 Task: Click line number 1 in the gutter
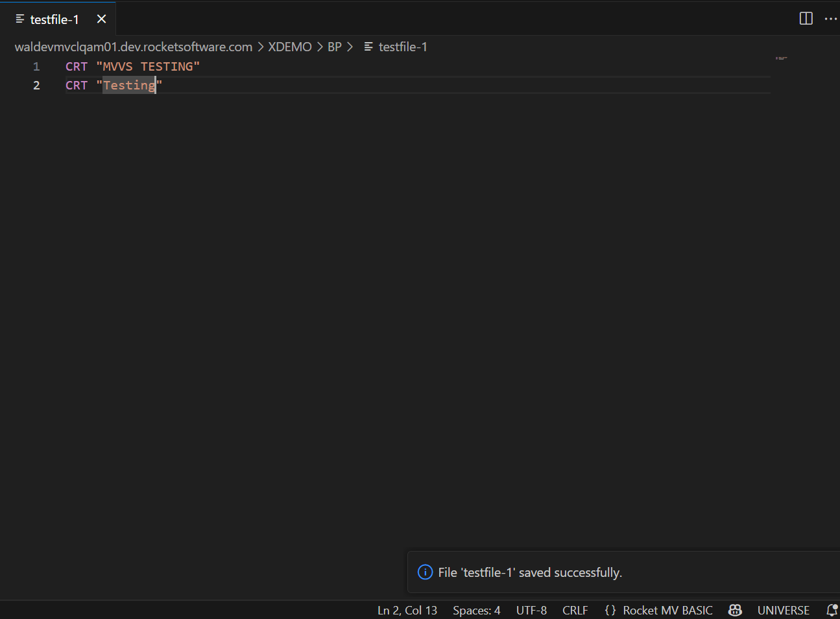[36, 67]
